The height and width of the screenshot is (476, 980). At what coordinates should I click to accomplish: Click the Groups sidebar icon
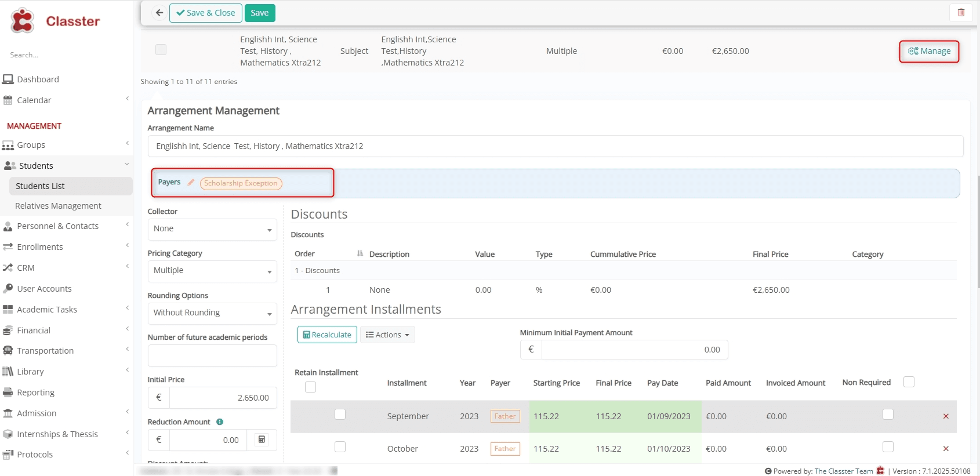[x=8, y=145]
